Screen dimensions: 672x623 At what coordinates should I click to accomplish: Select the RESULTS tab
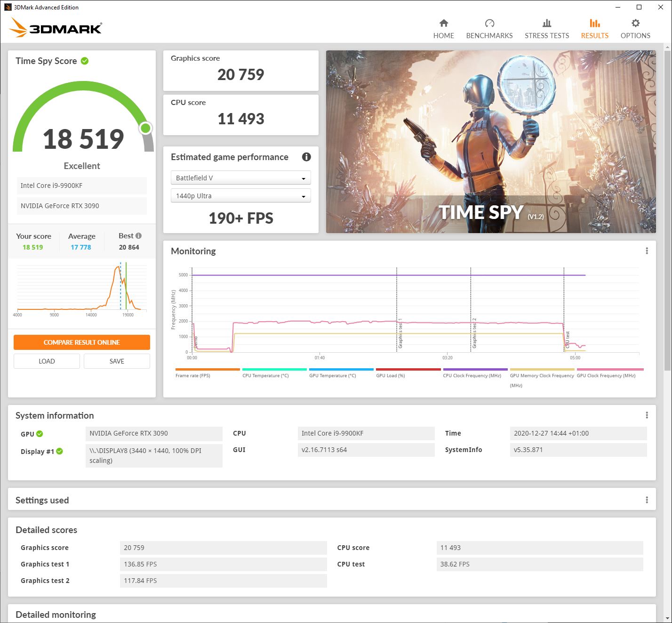click(594, 29)
